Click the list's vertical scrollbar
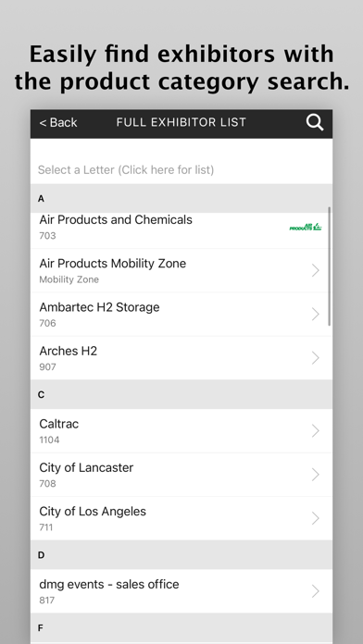Viewport: 363px width, 644px height. click(330, 266)
